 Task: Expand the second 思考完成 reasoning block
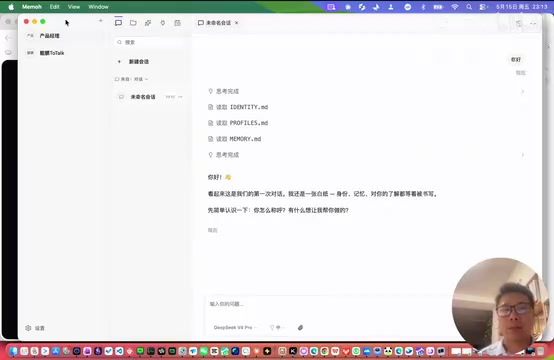coord(366,155)
